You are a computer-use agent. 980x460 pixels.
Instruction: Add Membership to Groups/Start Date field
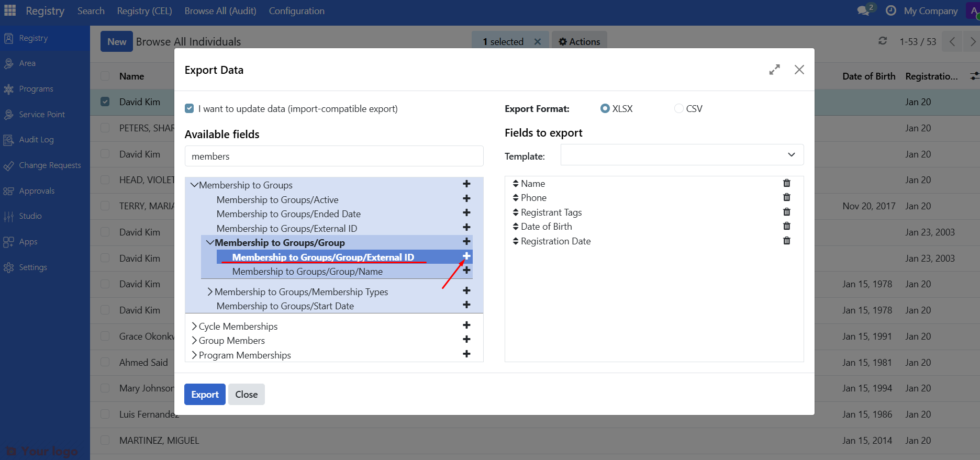tap(466, 305)
